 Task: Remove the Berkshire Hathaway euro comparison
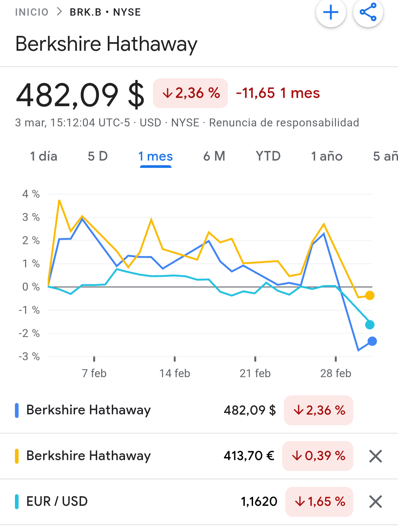click(375, 456)
